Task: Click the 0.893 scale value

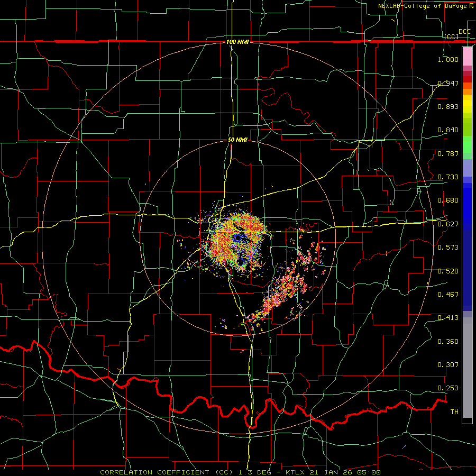Action: (448, 106)
